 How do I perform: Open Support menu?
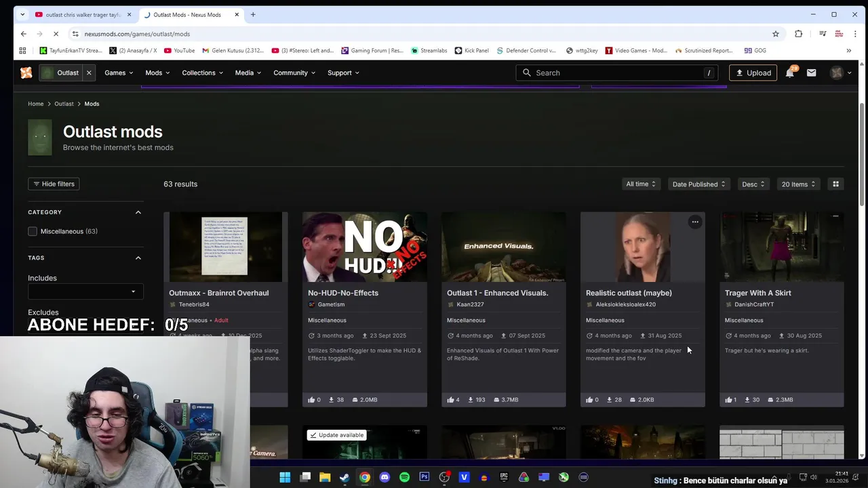[x=343, y=73]
